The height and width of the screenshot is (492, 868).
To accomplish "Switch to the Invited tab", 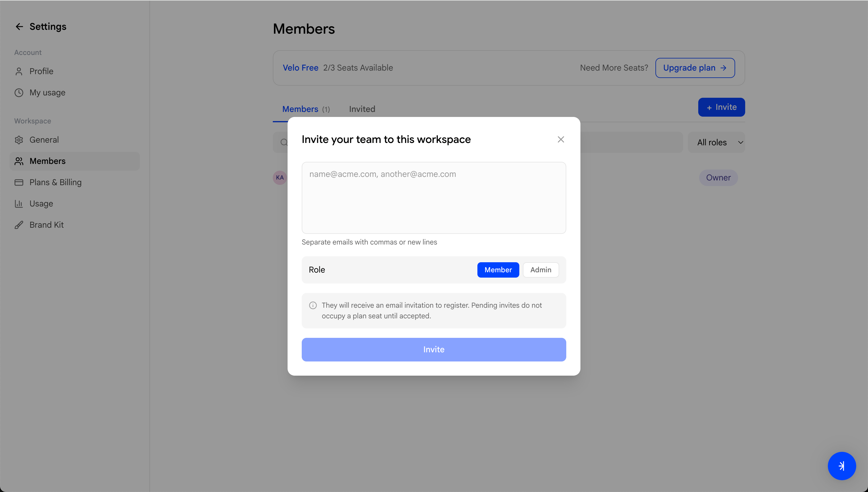I will [x=362, y=109].
